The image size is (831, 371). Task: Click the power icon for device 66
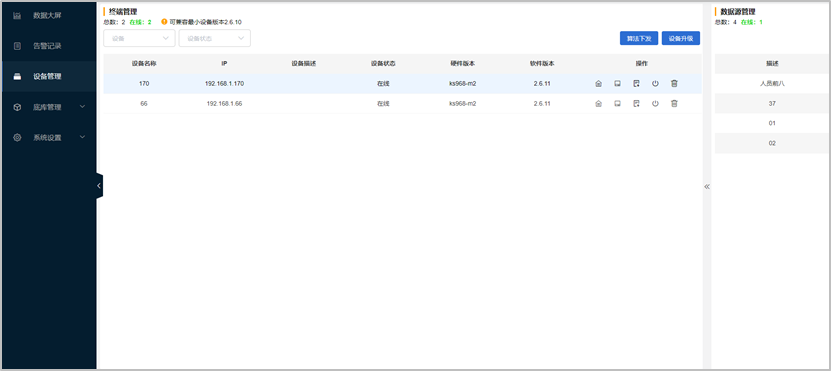pyautogui.click(x=655, y=104)
